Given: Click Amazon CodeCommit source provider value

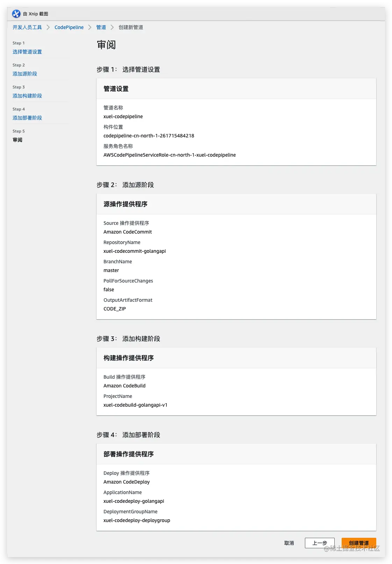Looking at the screenshot, I should [x=128, y=232].
